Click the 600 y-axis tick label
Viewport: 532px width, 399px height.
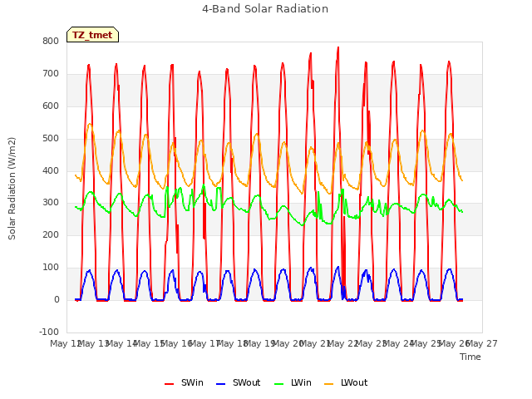(51, 106)
